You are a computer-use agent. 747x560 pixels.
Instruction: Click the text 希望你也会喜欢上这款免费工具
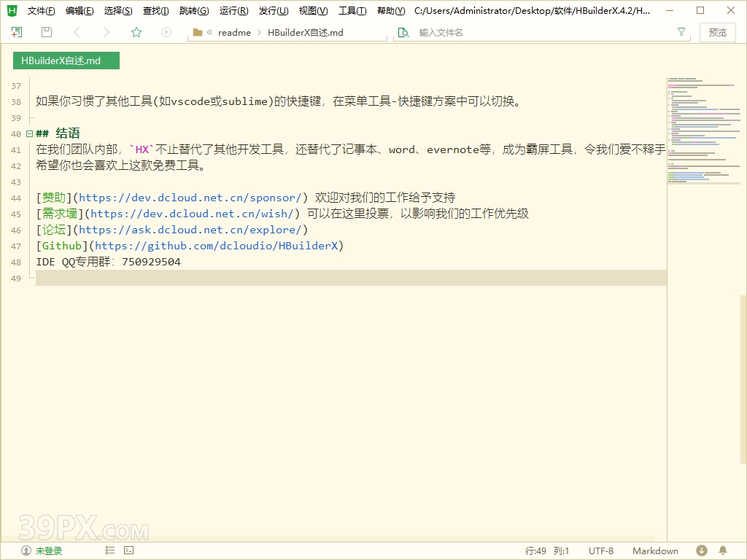[x=120, y=166]
